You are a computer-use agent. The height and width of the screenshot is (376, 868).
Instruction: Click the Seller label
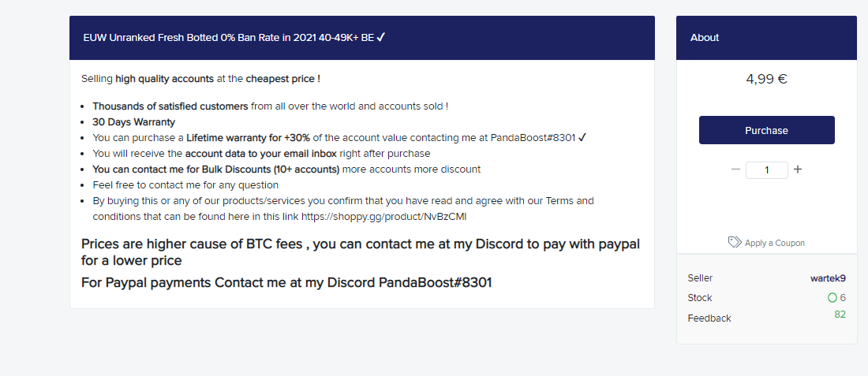tap(700, 278)
